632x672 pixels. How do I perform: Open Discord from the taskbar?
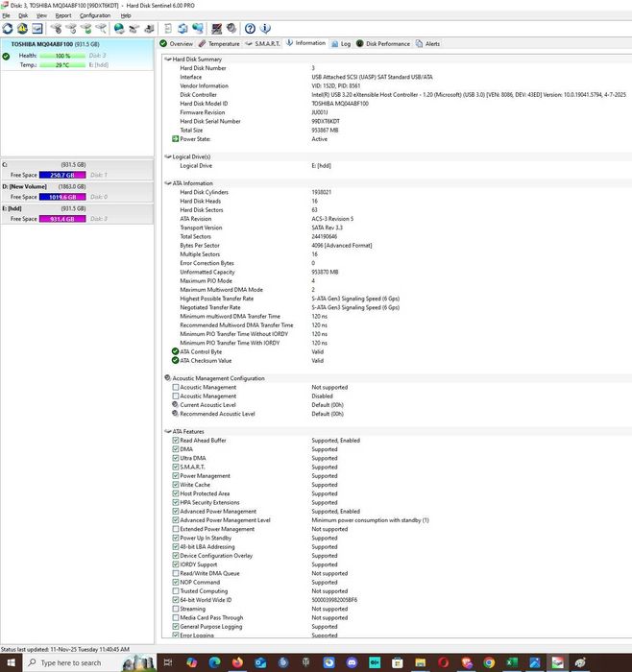point(352,662)
